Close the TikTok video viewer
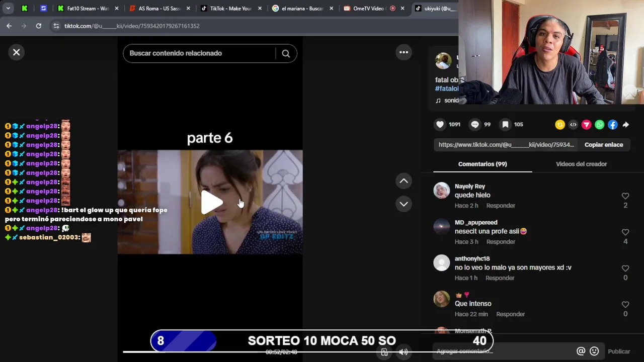 (17, 52)
